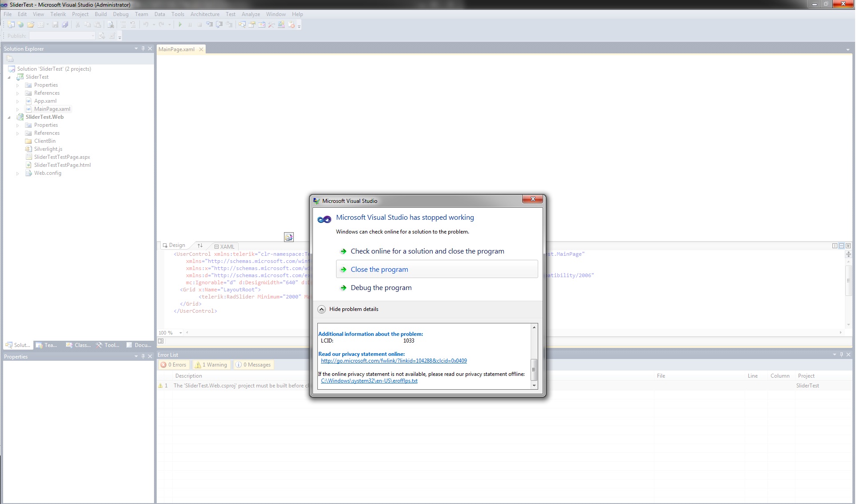This screenshot has height=504, width=856.
Task: Toggle the 0 Errors filter
Action: tap(174, 365)
